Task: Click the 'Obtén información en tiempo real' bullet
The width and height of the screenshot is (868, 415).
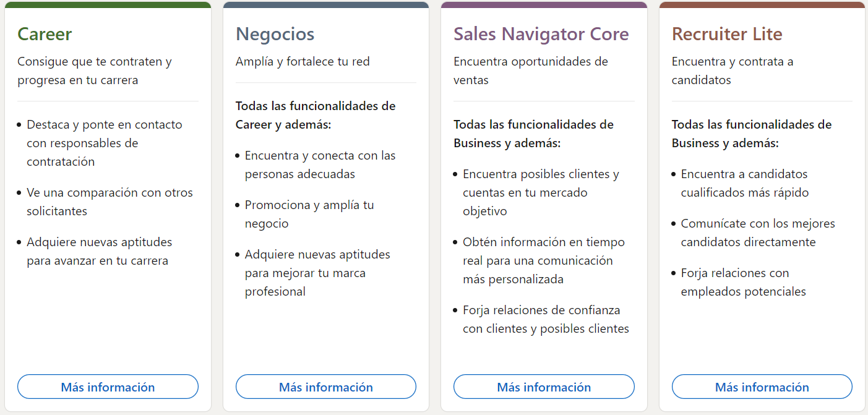Action: (543, 260)
